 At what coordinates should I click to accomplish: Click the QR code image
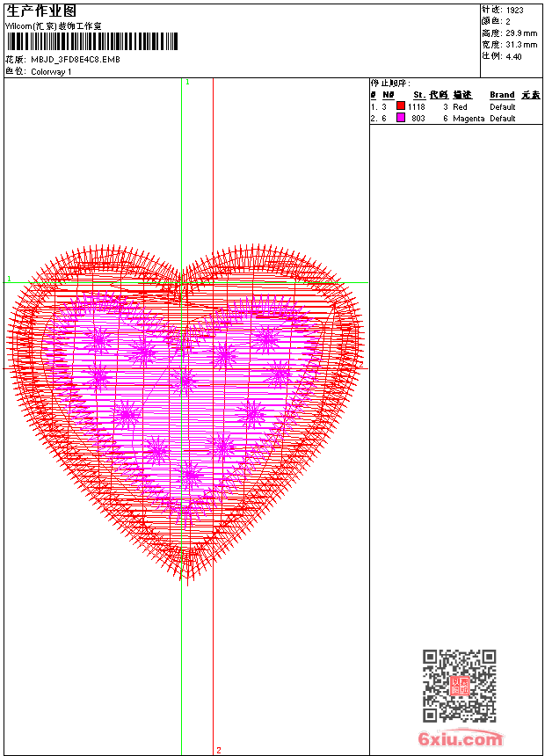tap(459, 686)
